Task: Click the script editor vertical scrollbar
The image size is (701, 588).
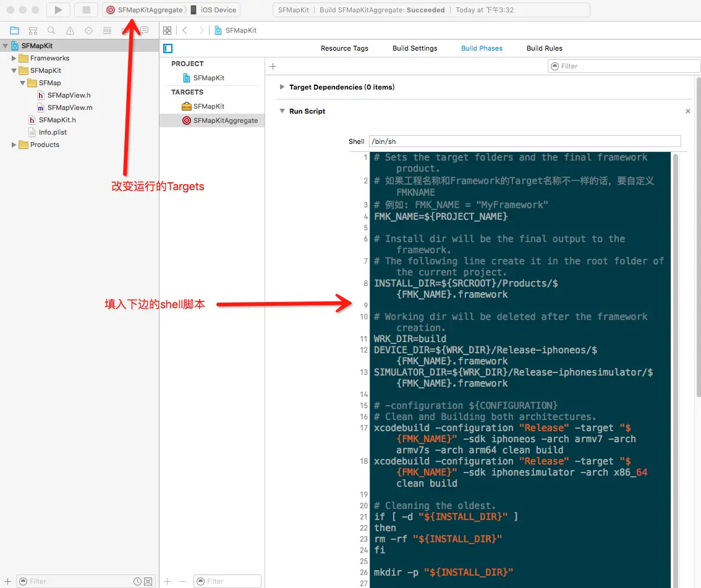Action: tap(676, 371)
